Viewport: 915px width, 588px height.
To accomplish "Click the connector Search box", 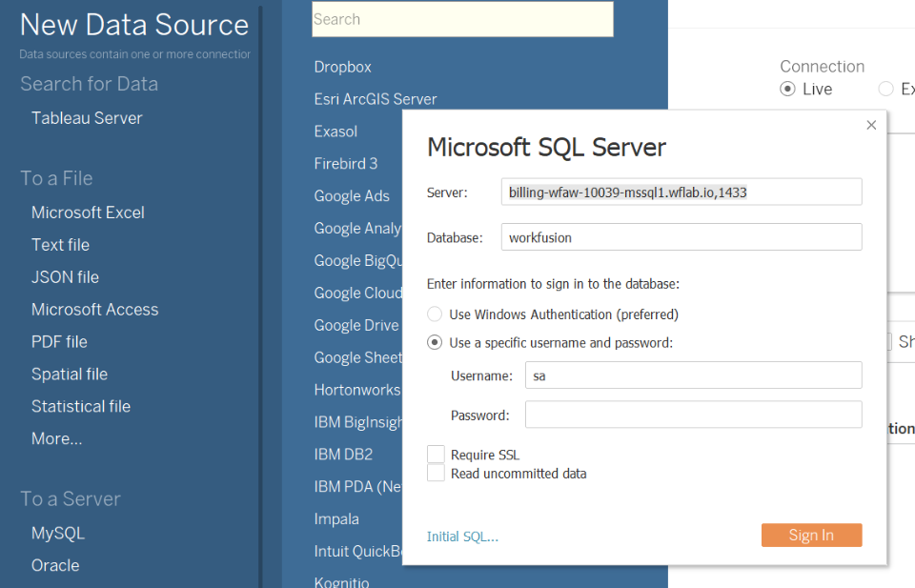I will pyautogui.click(x=462, y=19).
